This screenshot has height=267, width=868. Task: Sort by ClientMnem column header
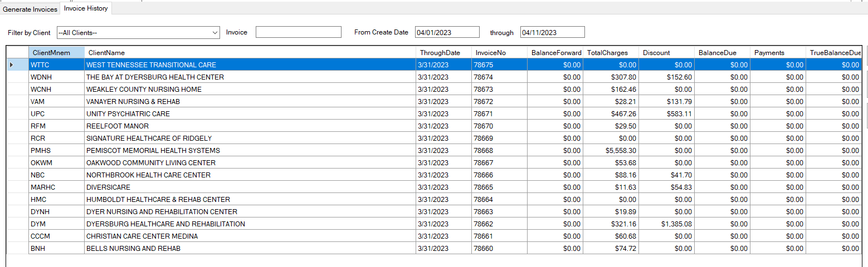coord(56,53)
